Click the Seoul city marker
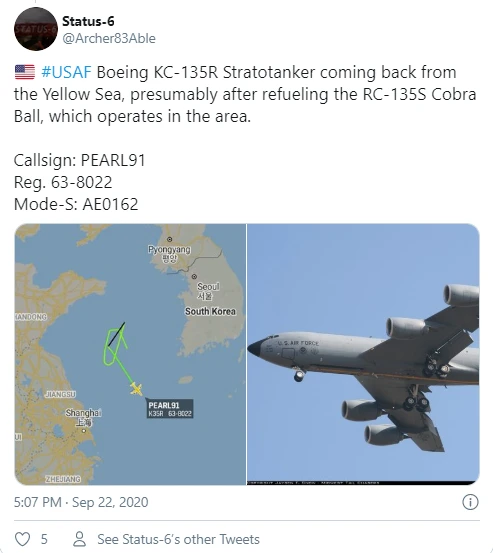Screen dimensions: 493x553 point(194,276)
